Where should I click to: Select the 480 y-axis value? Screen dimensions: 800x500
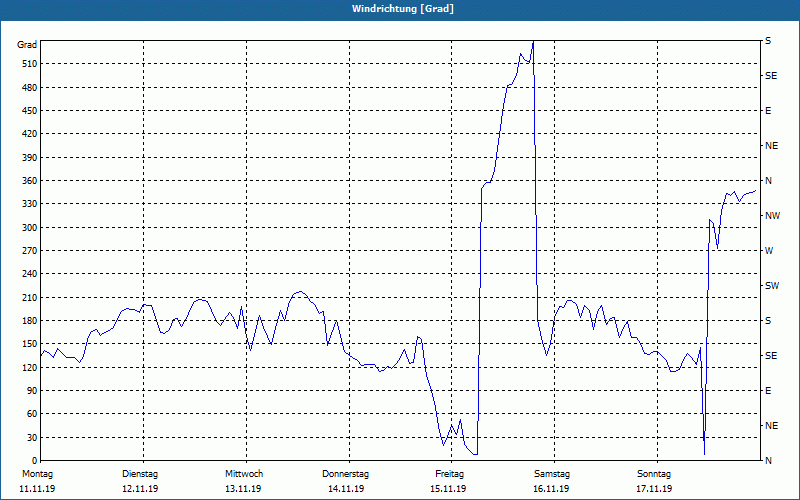coord(31,88)
